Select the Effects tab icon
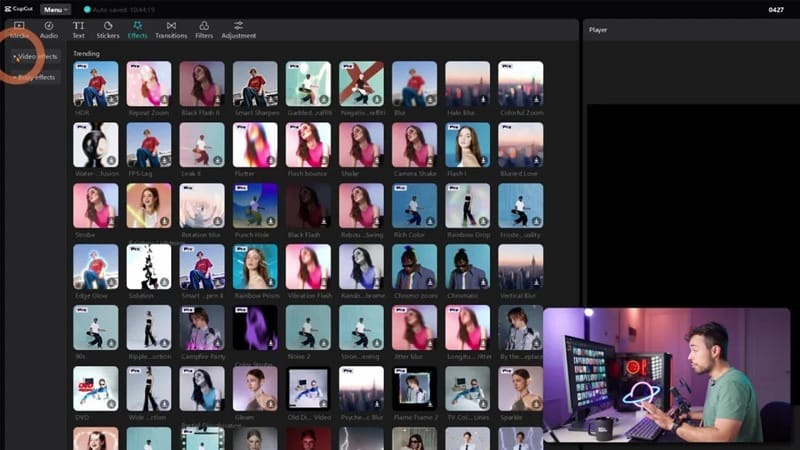This screenshot has width=800, height=450. coord(137,26)
